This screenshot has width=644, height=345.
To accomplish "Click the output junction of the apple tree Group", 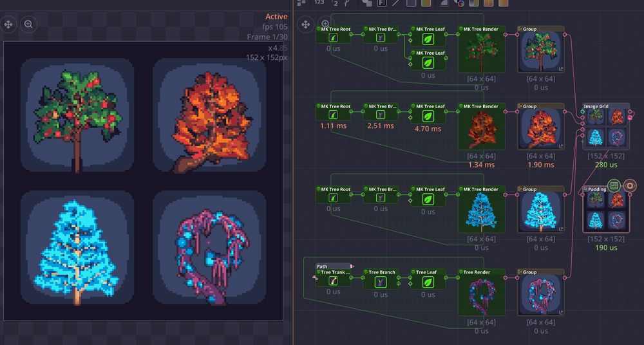I will pos(565,35).
